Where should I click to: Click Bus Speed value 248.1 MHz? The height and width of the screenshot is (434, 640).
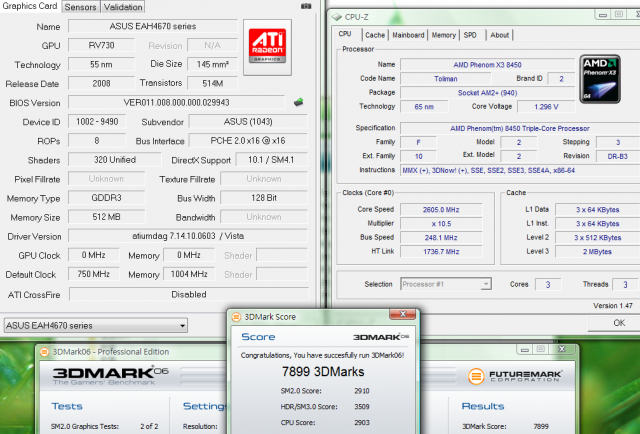(441, 238)
